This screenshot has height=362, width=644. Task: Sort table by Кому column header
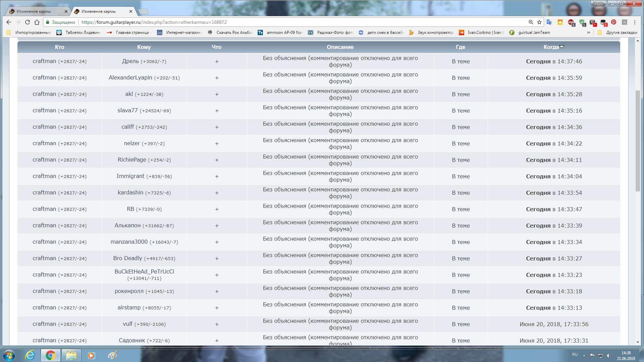pyautogui.click(x=144, y=47)
